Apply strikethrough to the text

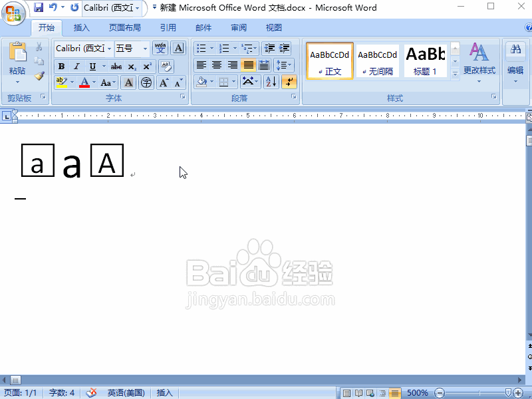pos(114,66)
